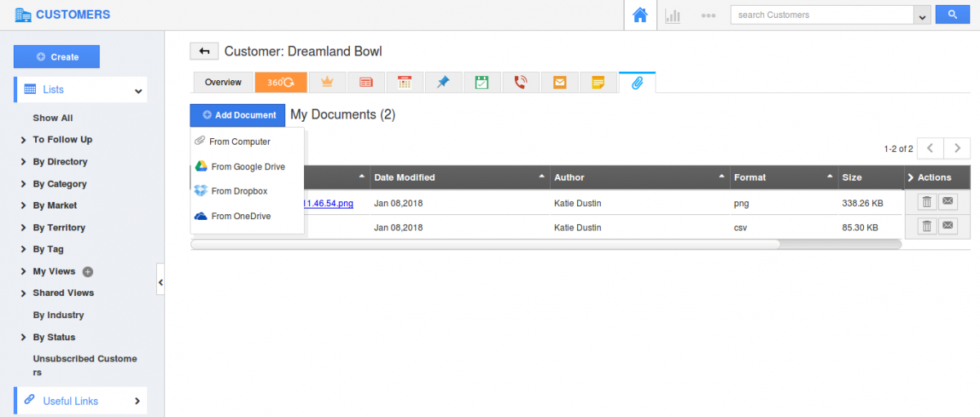Delete the png document with trash icon
Image resolution: width=980 pixels, height=417 pixels.
coord(926,202)
